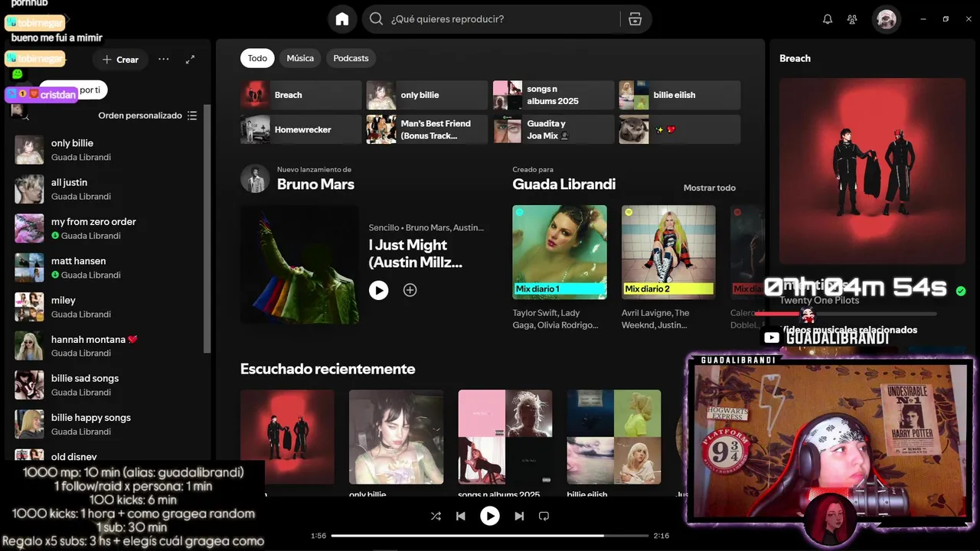Open the Browse icon in search bar
The height and width of the screenshot is (551, 980).
(x=635, y=19)
